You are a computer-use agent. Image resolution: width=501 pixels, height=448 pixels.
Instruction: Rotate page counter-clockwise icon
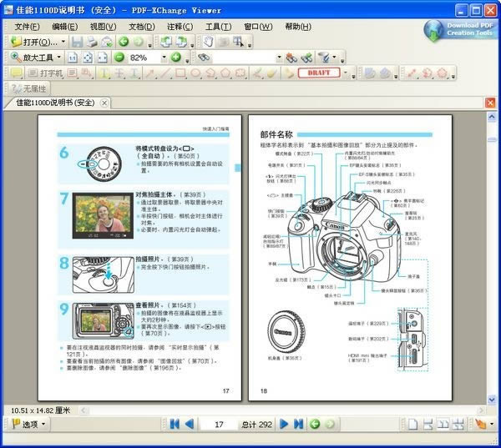tap(166, 42)
